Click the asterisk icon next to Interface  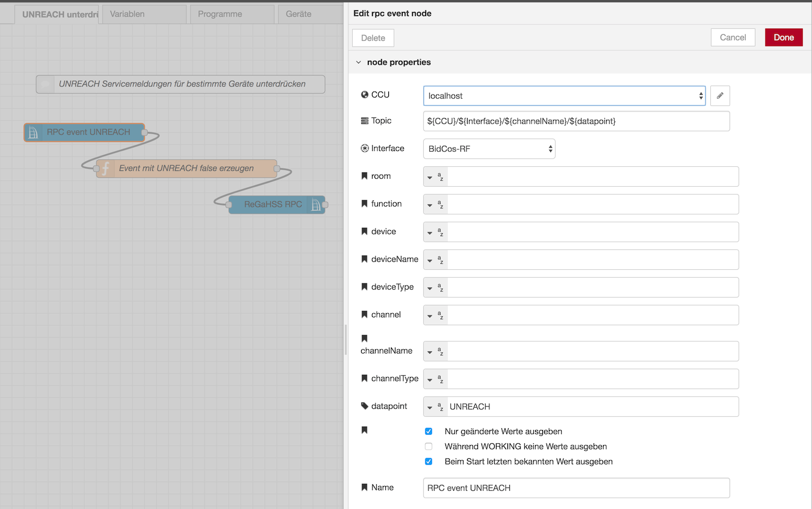click(x=364, y=148)
